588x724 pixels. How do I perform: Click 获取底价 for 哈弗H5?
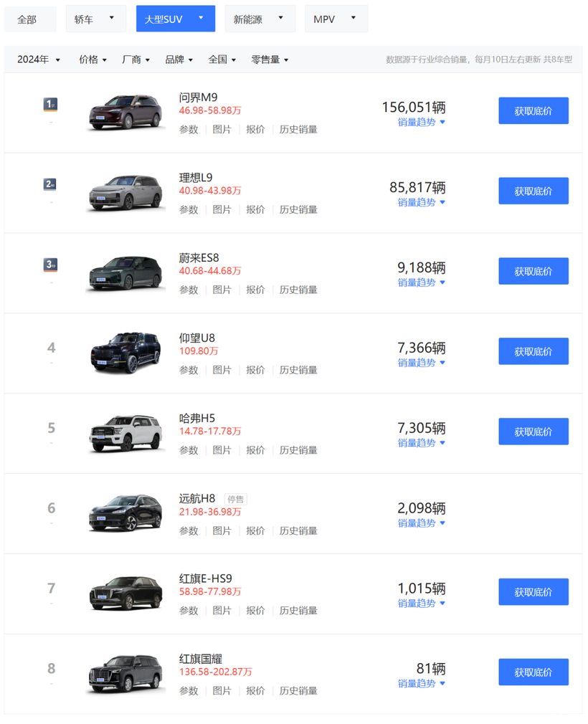[533, 432]
